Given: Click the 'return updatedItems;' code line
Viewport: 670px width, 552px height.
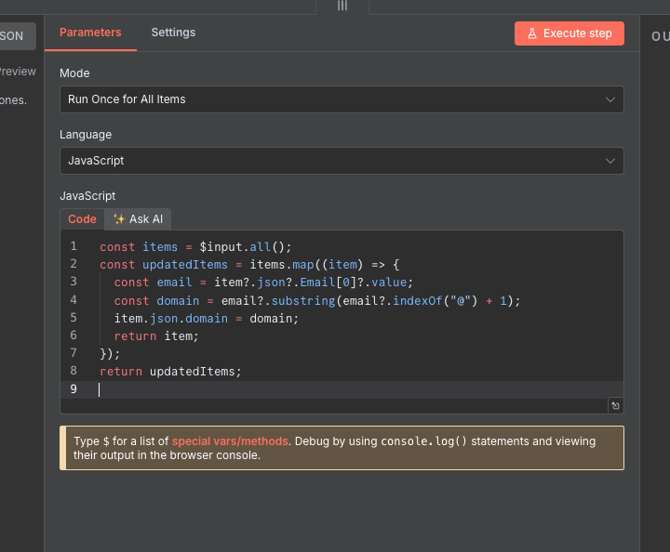Looking at the screenshot, I should click(x=171, y=371).
